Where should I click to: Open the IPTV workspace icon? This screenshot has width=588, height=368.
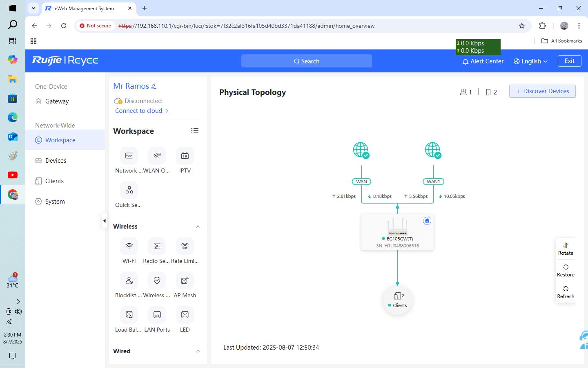pos(185,156)
